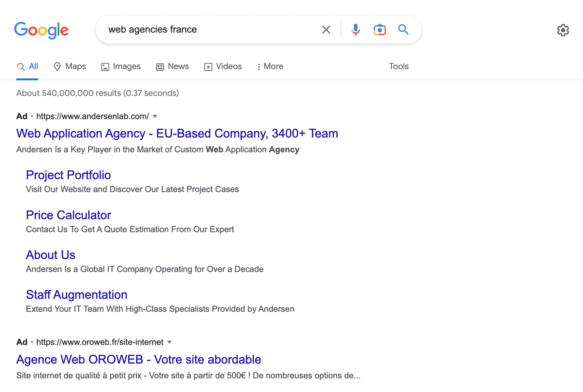This screenshot has width=583, height=392.
Task: Expand the Andersen ad info arrow
Action: [x=155, y=116]
